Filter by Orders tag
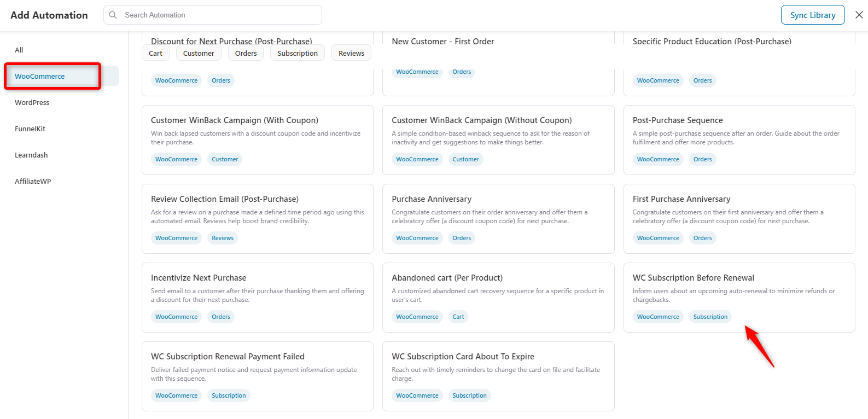This screenshot has width=868, height=419. click(x=246, y=53)
